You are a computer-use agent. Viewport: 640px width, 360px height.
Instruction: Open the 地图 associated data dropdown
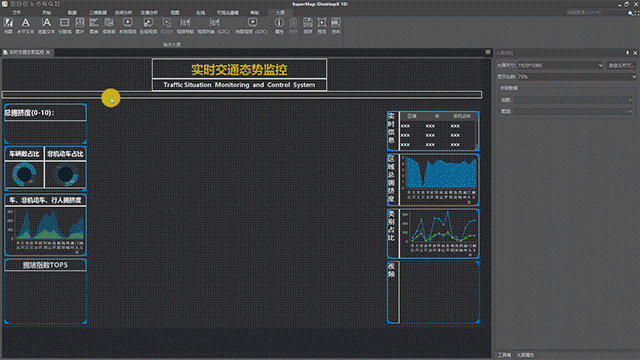click(573, 100)
